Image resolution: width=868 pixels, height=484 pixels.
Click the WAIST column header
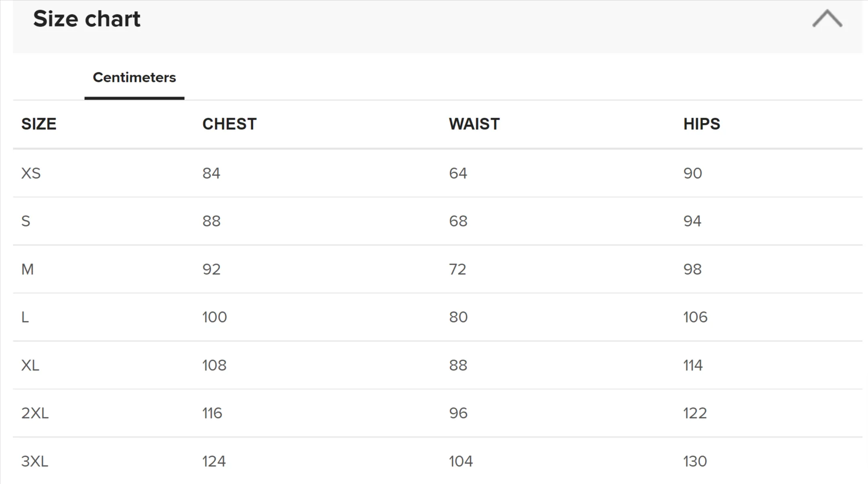[x=474, y=124]
